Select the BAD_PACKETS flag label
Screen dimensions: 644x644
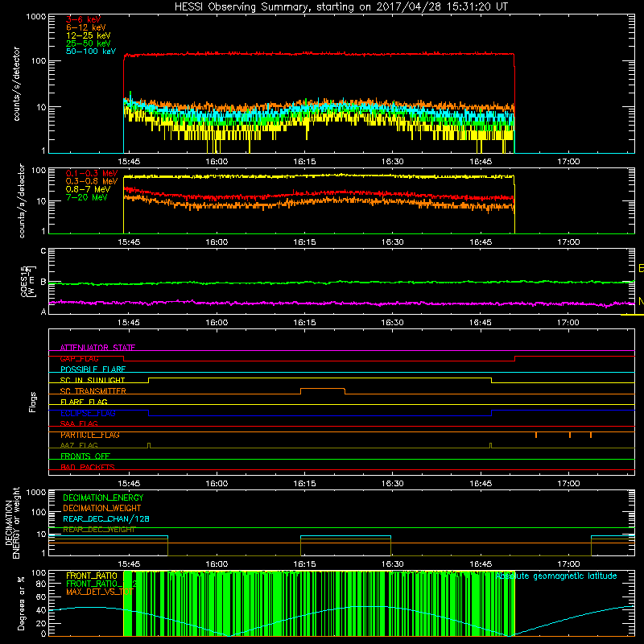point(88,467)
